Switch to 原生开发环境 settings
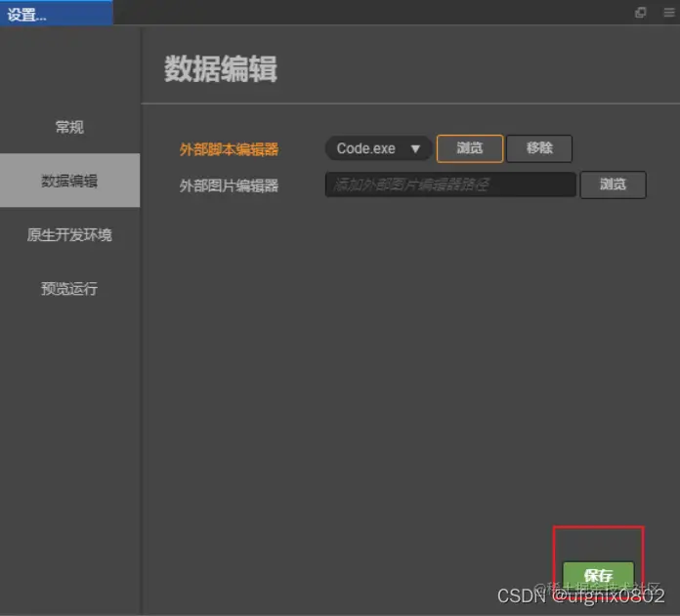Viewport: 680px width, 616px height. pyautogui.click(x=69, y=234)
